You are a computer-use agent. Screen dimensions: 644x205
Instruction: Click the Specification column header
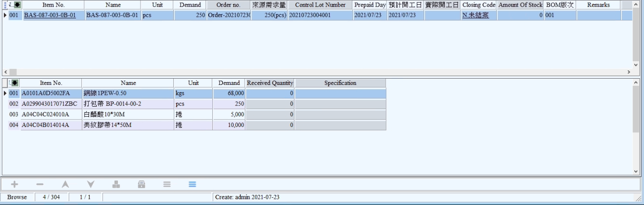340,83
